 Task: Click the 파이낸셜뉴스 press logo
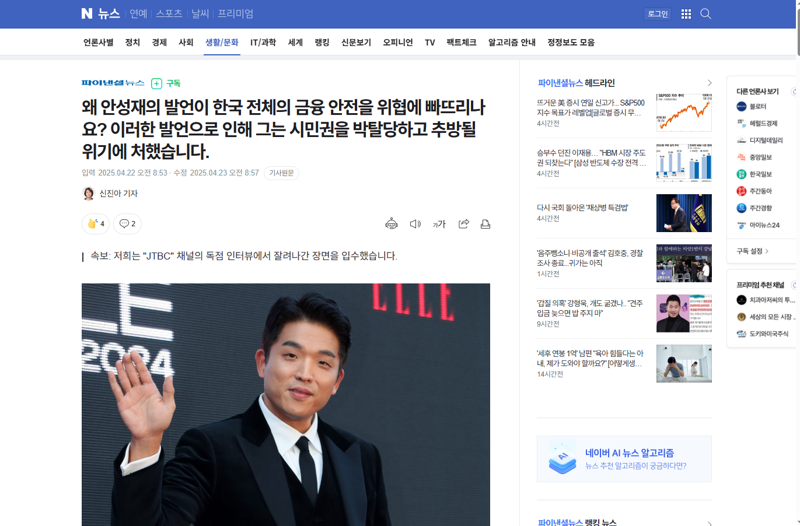point(113,83)
